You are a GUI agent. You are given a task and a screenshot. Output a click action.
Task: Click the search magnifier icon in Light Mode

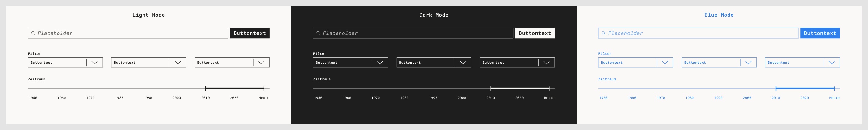tap(33, 33)
